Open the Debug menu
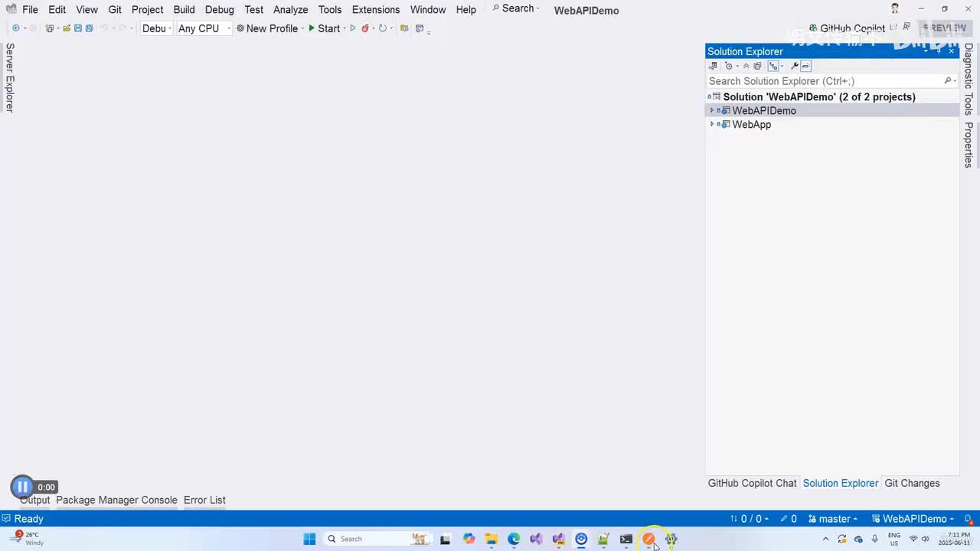Viewport: 980px width, 551px height. coord(220,10)
